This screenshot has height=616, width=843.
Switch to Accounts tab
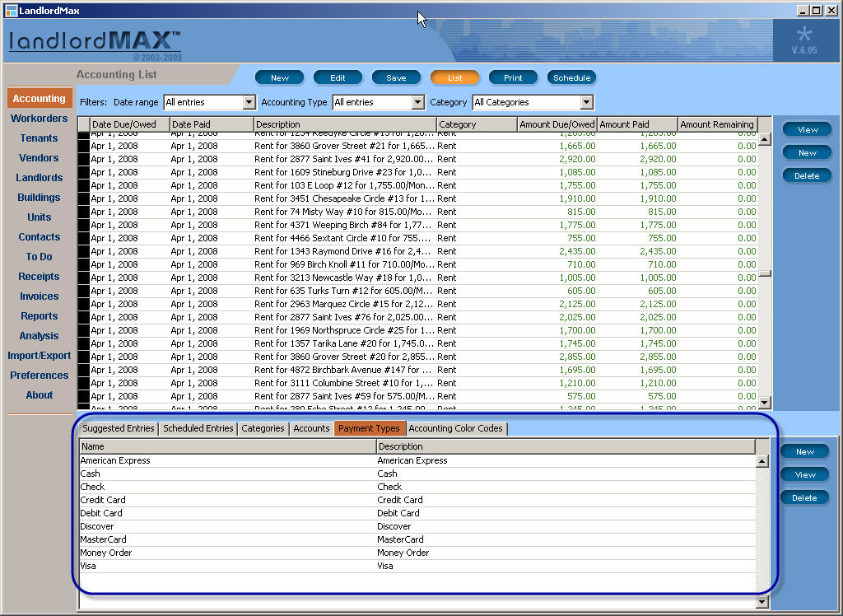tap(311, 428)
